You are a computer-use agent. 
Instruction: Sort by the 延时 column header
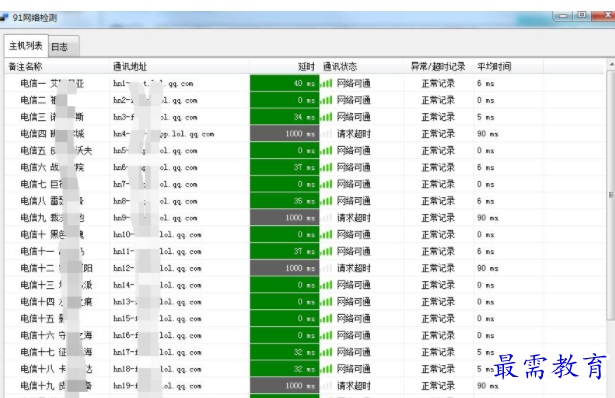(x=284, y=67)
